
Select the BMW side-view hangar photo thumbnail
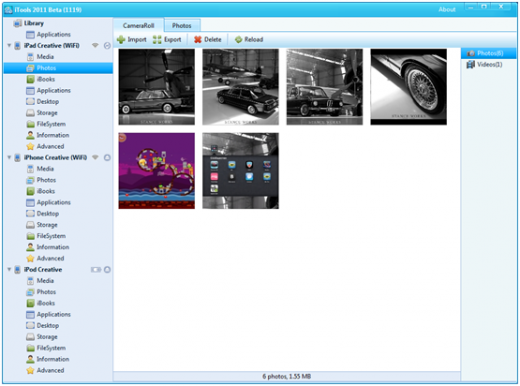157,87
